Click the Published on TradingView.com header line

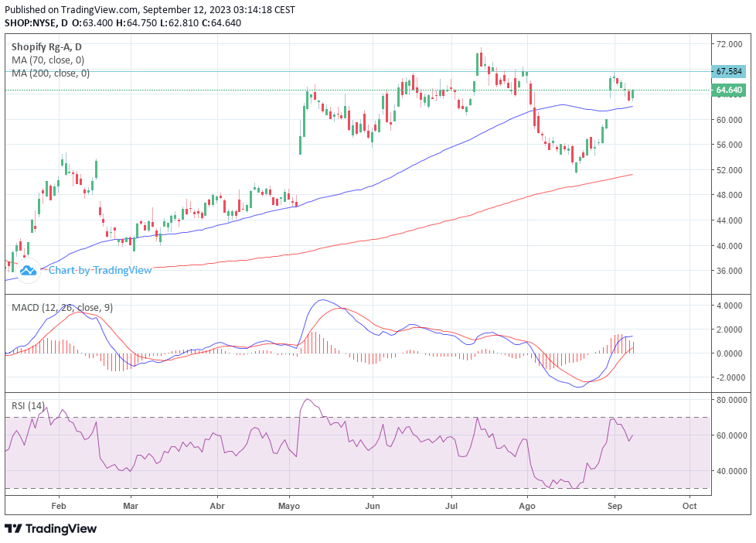(150, 9)
